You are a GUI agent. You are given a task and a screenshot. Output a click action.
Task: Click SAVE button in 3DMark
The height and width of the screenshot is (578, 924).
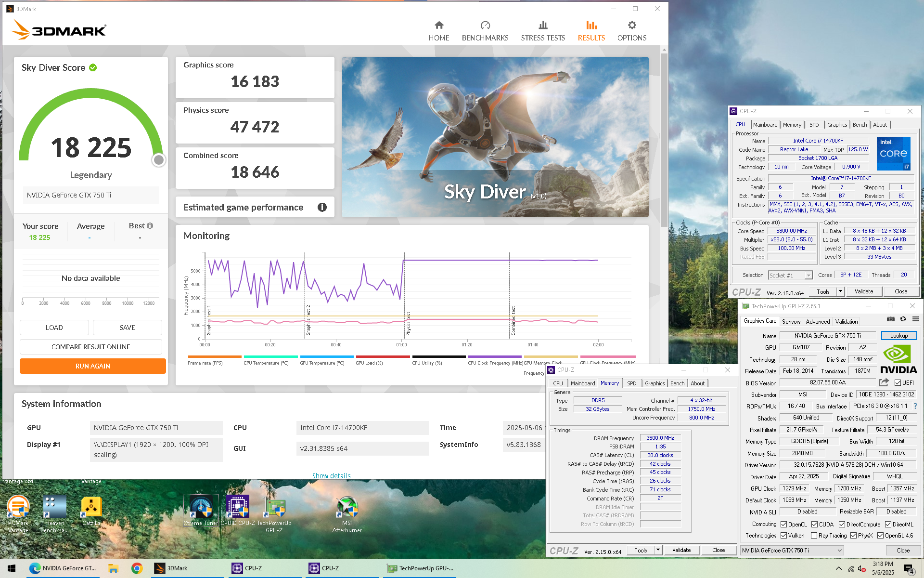pyautogui.click(x=127, y=328)
